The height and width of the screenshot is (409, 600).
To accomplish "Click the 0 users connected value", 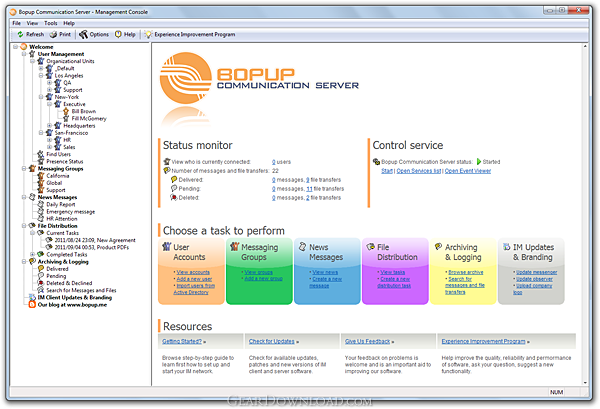I will [274, 162].
